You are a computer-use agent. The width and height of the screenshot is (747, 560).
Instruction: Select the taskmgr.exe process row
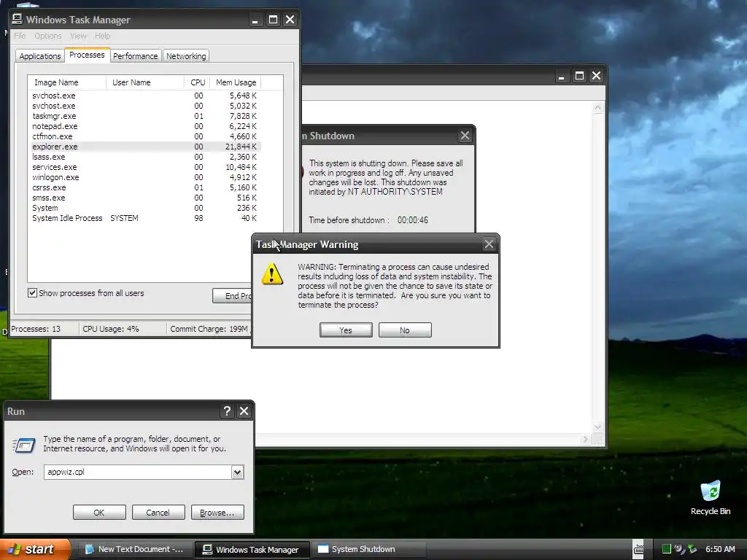click(144, 116)
